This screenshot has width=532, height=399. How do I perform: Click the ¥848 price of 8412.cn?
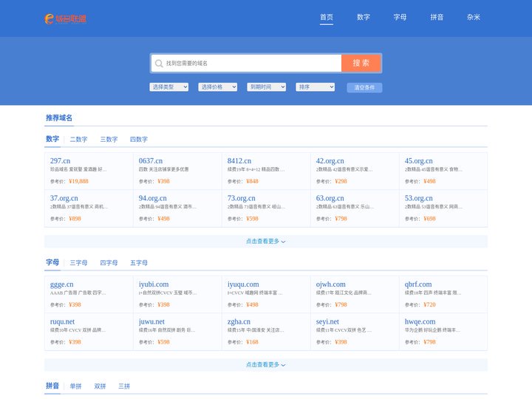pyautogui.click(x=252, y=181)
